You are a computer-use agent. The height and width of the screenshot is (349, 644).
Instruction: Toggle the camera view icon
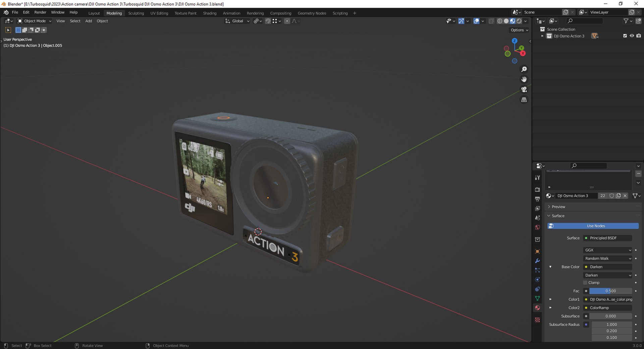pyautogui.click(x=524, y=90)
